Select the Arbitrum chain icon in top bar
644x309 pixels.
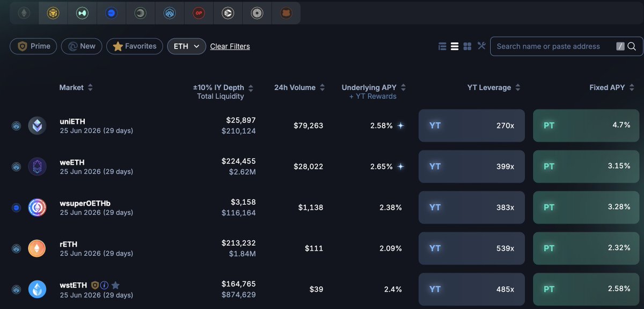170,13
